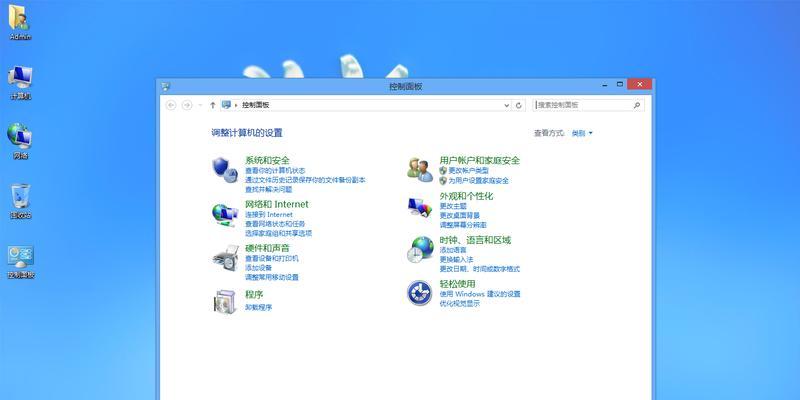Open 更改主题 link
Viewport: 800px width, 400px height.
(x=453, y=206)
